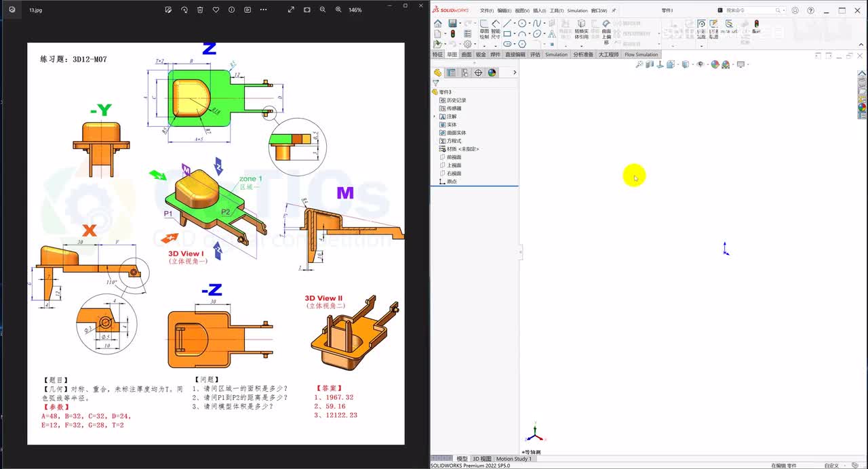The width and height of the screenshot is (868, 469).
Task: Open the three-dots more menu in Photos
Action: tap(264, 9)
